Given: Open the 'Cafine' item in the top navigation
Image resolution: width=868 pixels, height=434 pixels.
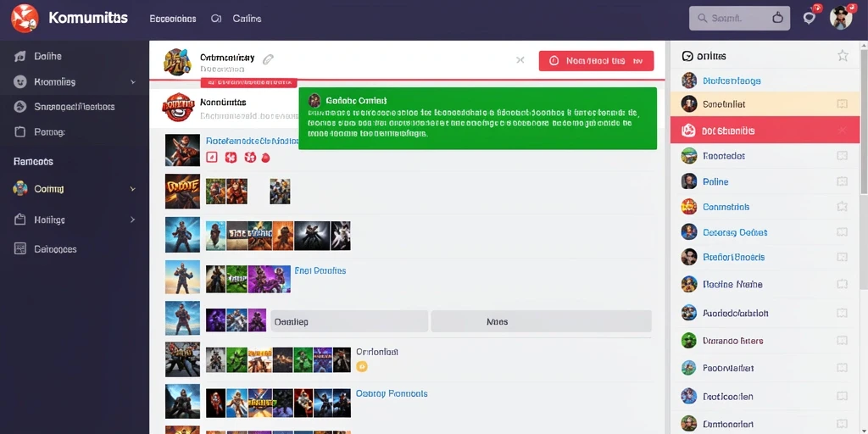Looking at the screenshot, I should pos(247,19).
